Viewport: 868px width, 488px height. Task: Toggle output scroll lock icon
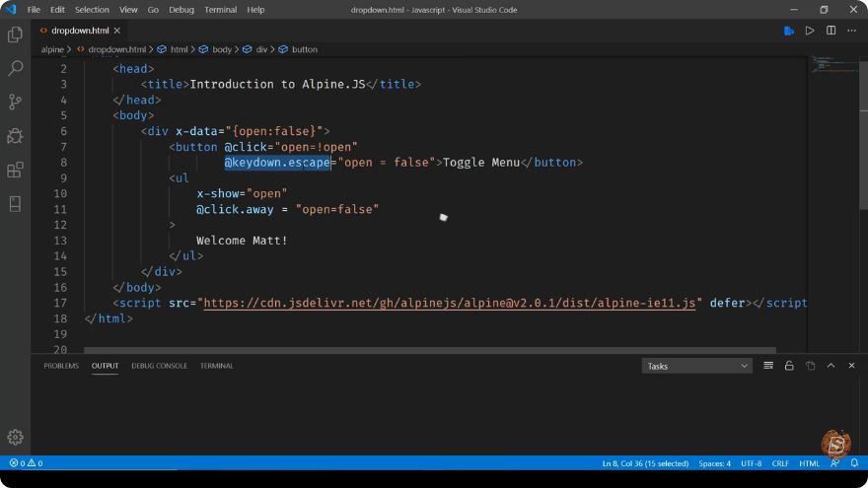click(789, 366)
